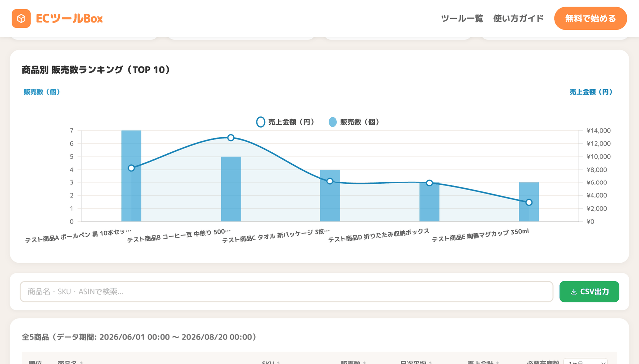The width and height of the screenshot is (639, 364).
Task: Click the テスト商品A ボールペン axis label
Action: [x=78, y=236]
